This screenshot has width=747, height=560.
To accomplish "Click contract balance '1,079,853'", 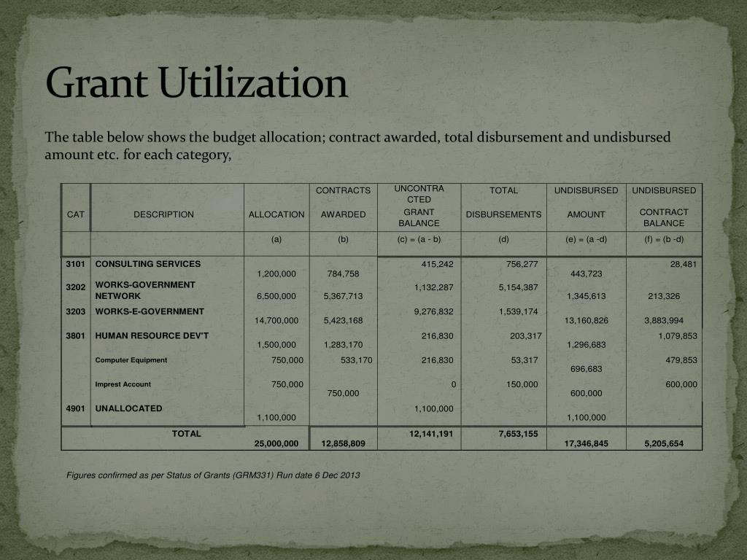I will pyautogui.click(x=678, y=336).
